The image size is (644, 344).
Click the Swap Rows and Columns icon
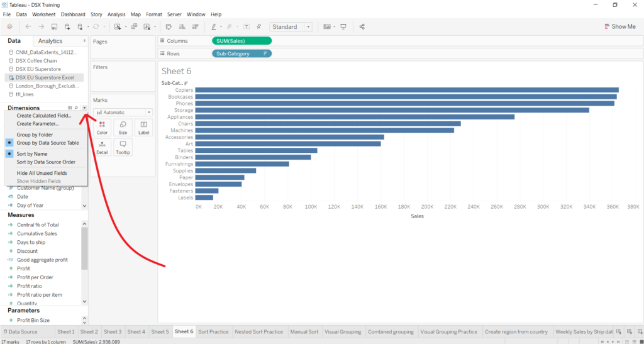pyautogui.click(x=169, y=27)
